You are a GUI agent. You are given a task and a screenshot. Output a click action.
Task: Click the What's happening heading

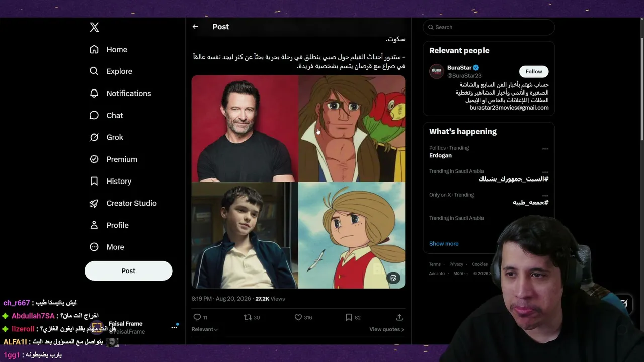(x=463, y=132)
